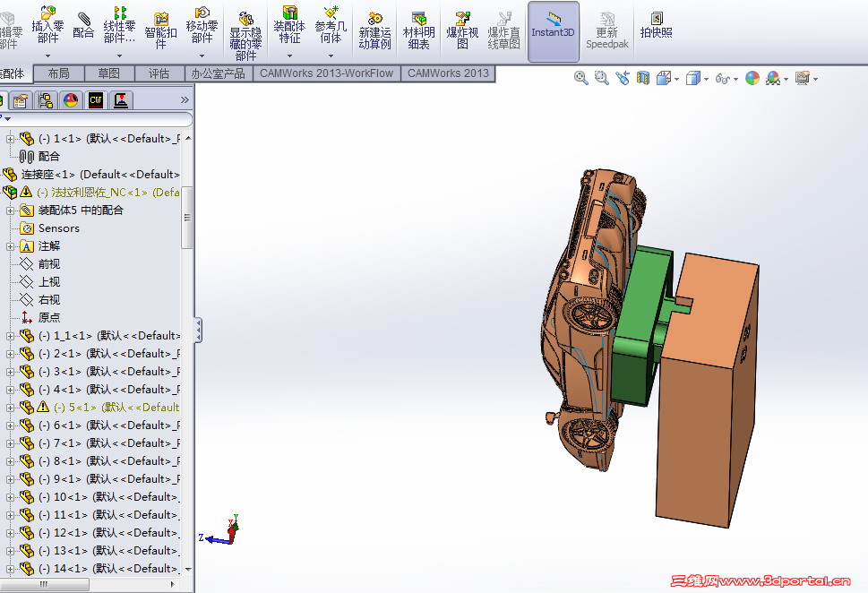Click the Zoom to Fit magnifier icon
The image size is (868, 593).
click(580, 78)
